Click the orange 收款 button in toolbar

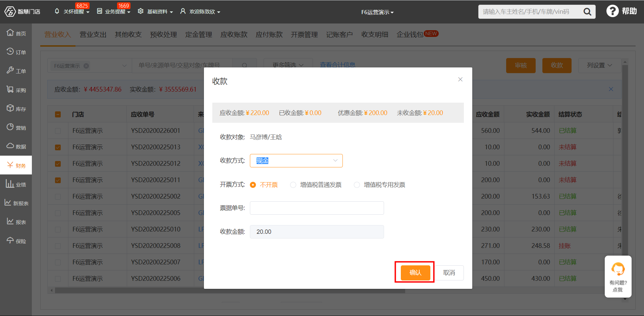[557, 65]
